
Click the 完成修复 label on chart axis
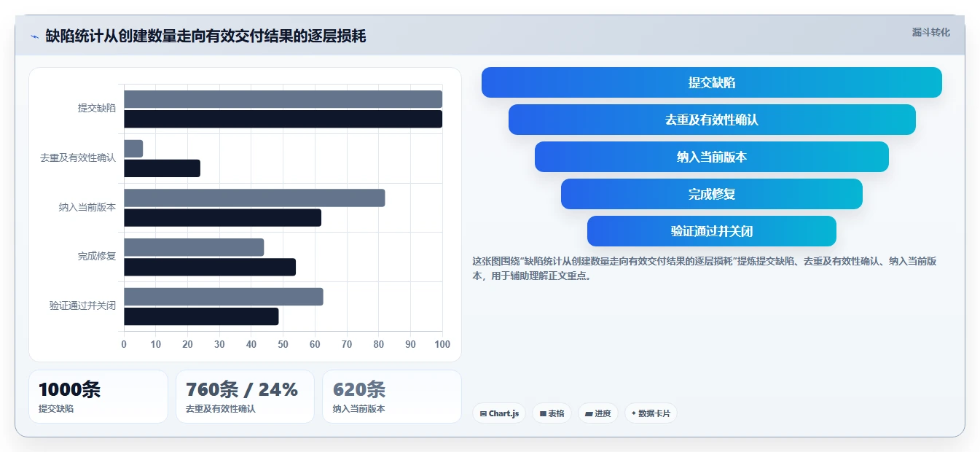(x=97, y=257)
